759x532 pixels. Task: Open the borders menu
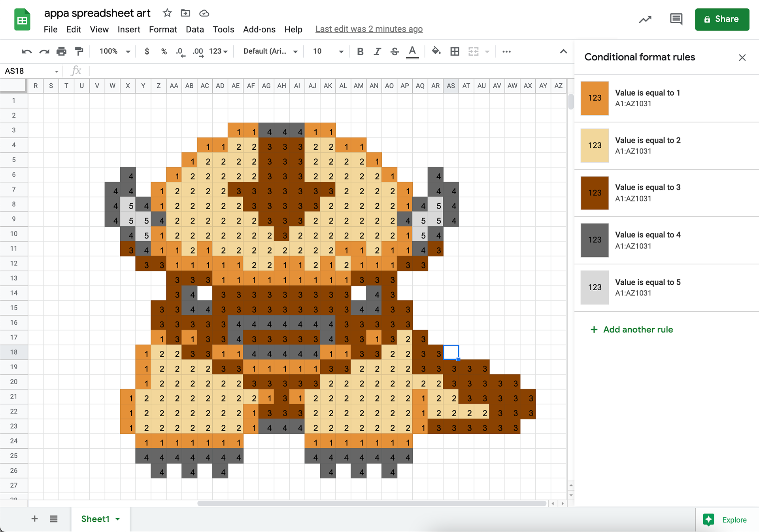455,51
